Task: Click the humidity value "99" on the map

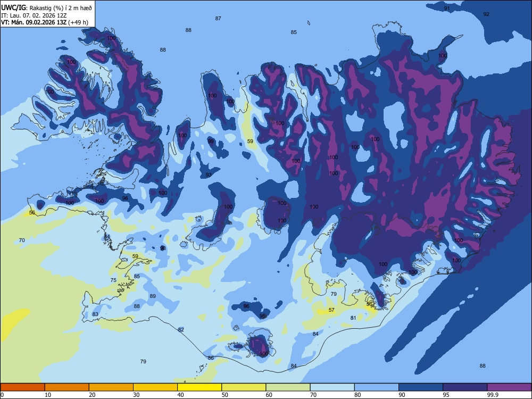Action: click(x=211, y=141)
